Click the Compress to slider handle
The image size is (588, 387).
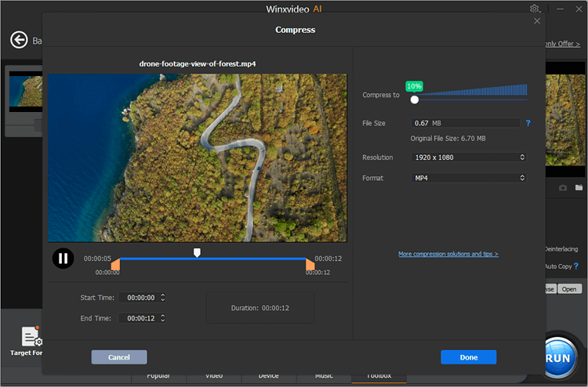coord(415,99)
